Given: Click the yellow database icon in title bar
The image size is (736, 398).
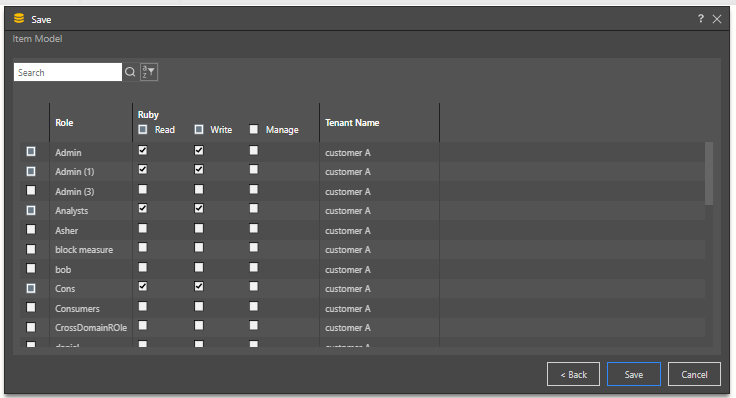Looking at the screenshot, I should coord(19,18).
